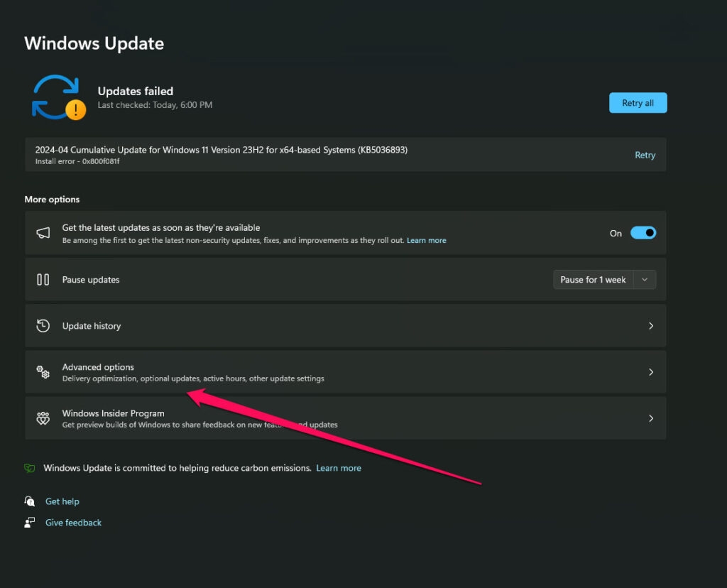This screenshot has height=588, width=727.
Task: Click the 2024-04 Cumulative Update title text
Action: pos(222,150)
